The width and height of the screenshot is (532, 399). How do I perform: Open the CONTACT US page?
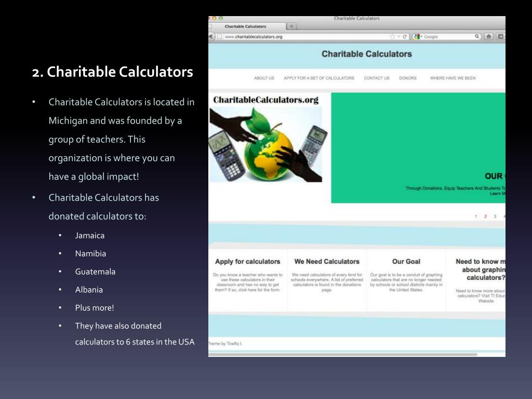click(x=377, y=78)
